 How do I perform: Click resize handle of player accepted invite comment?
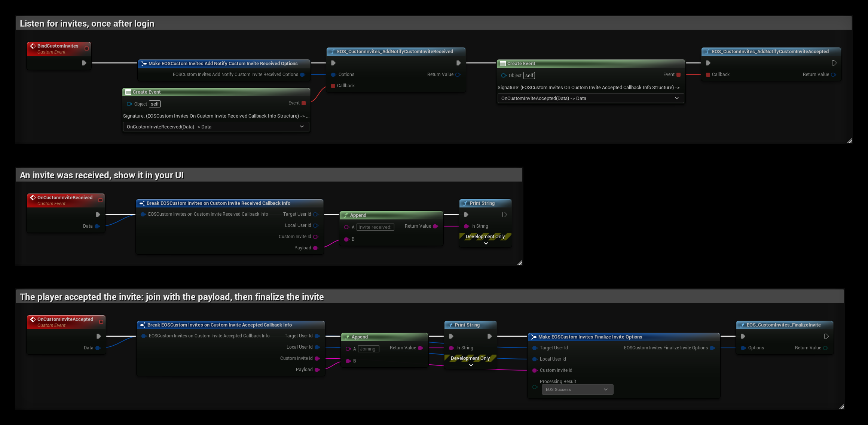841,407
